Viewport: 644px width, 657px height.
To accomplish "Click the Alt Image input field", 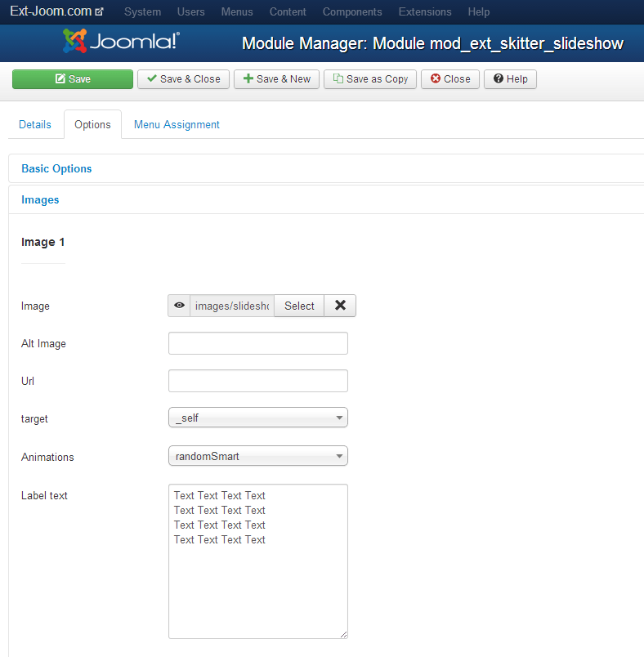I will coord(258,343).
